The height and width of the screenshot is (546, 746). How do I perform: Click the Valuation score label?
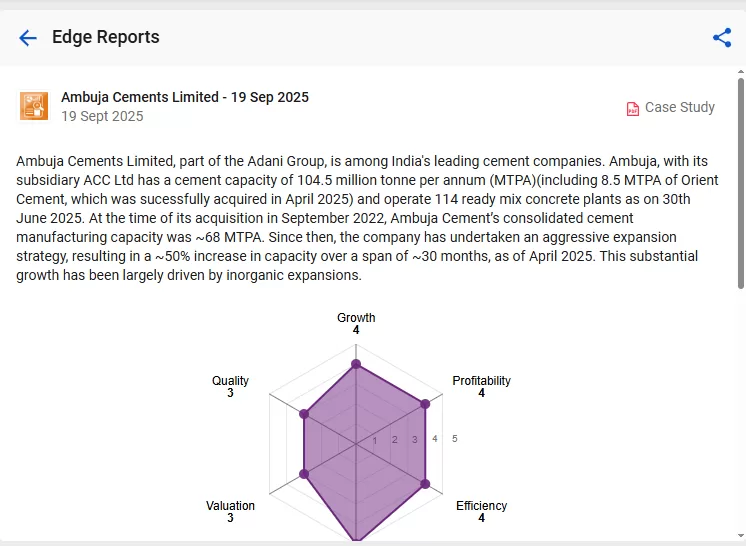coord(230,511)
